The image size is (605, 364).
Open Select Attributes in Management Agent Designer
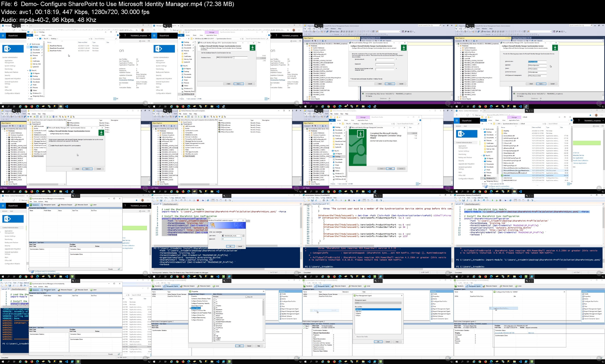click(x=196, y=308)
